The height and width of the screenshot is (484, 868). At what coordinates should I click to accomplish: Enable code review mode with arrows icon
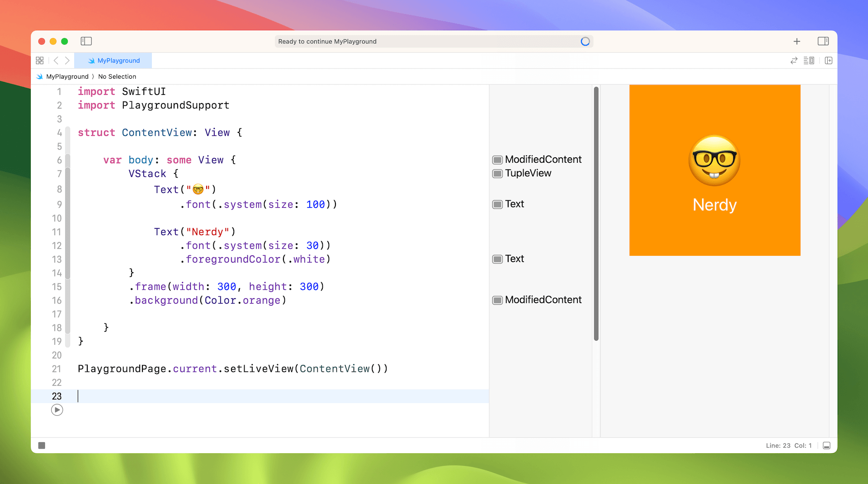(794, 60)
